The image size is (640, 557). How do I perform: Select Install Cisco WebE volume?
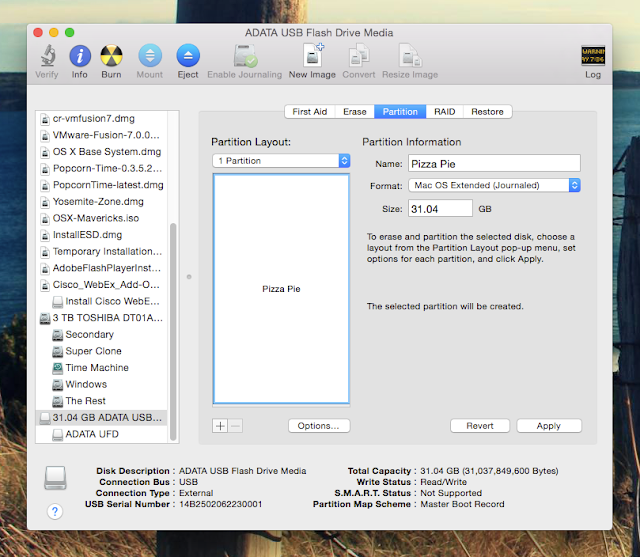pyautogui.click(x=101, y=302)
